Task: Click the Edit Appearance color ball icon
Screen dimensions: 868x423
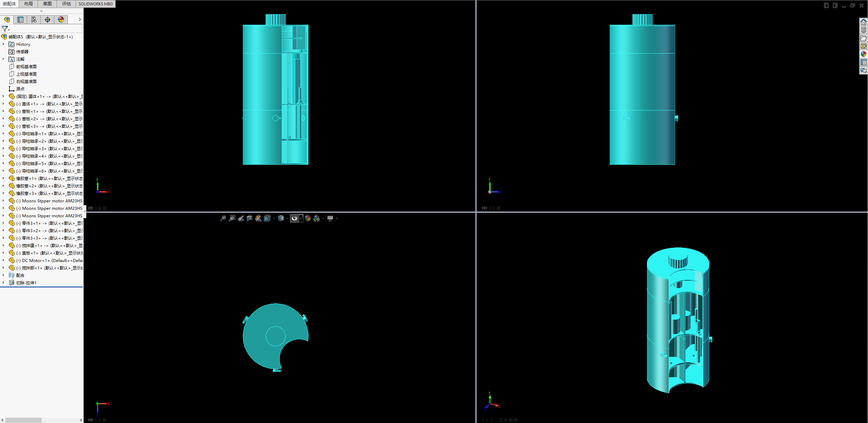Action: click(x=308, y=218)
